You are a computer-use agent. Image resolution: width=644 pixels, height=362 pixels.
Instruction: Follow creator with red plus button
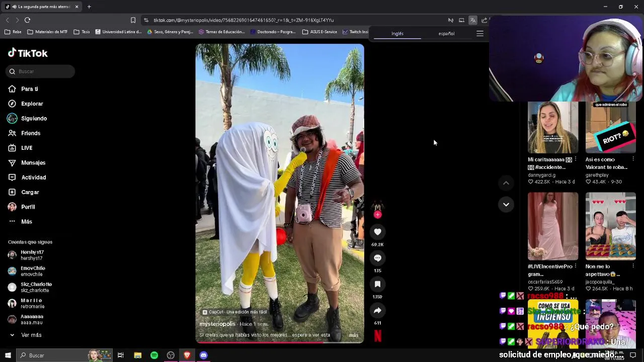click(377, 215)
